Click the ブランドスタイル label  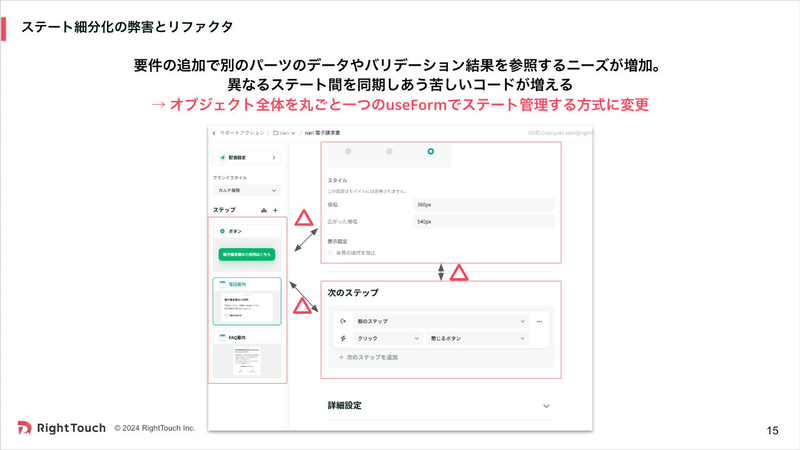pos(230,178)
